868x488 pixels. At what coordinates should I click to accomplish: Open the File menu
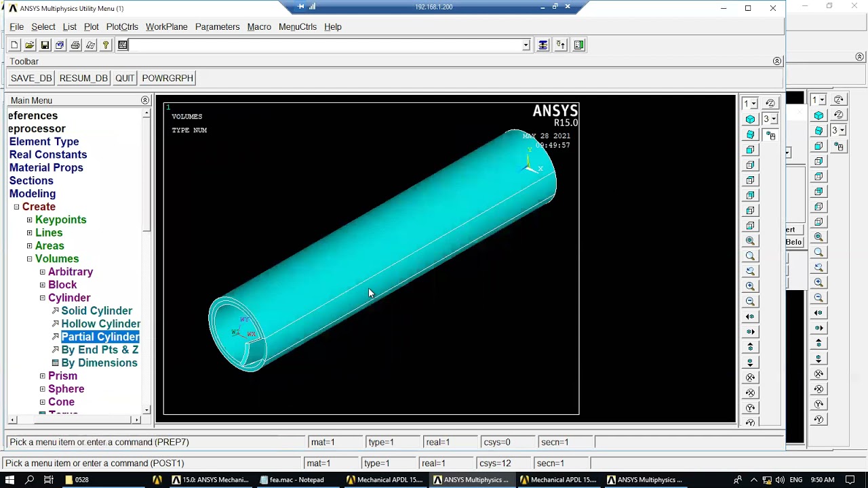[17, 27]
